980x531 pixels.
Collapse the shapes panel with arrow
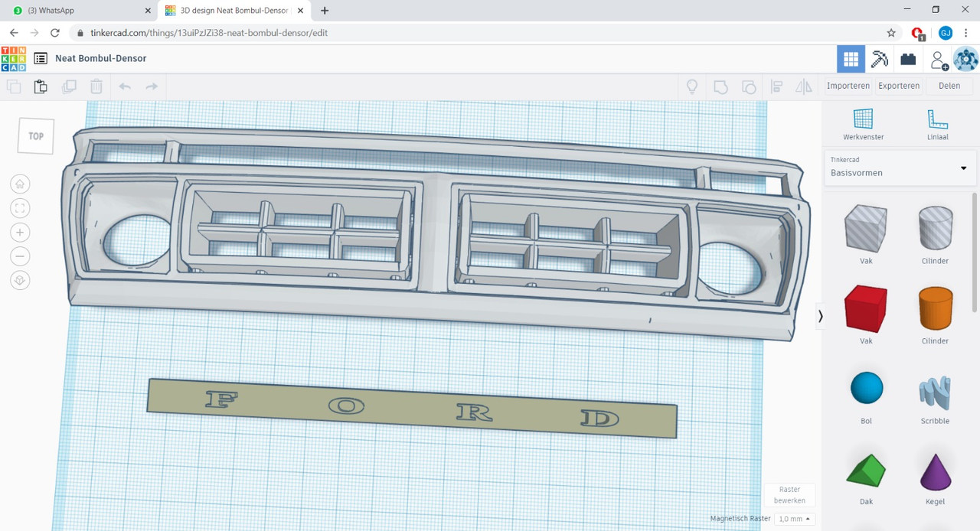(820, 316)
